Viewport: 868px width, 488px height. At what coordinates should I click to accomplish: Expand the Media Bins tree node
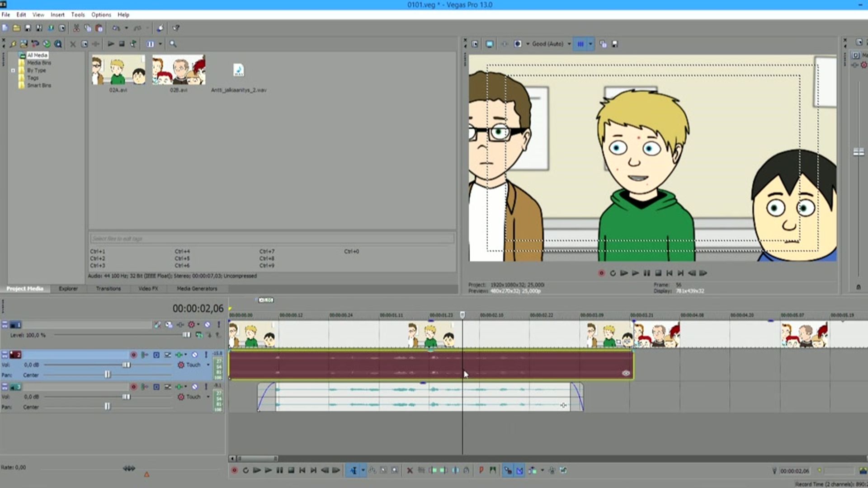(x=13, y=70)
